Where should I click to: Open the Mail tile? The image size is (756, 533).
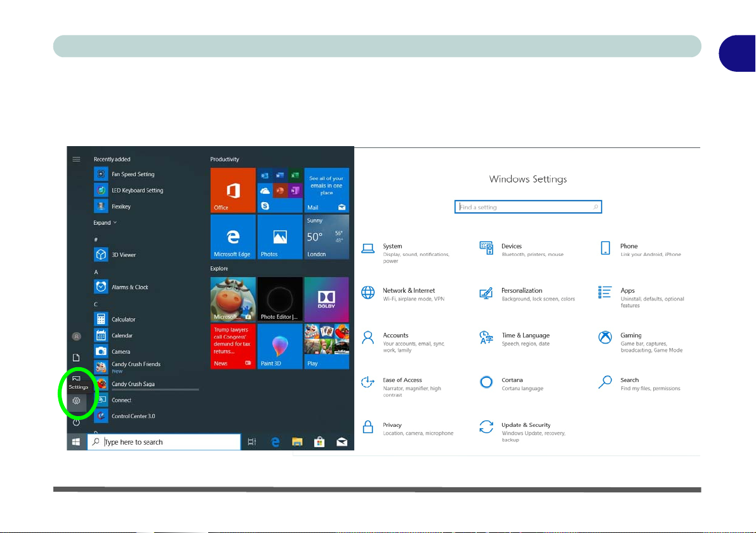tap(326, 190)
